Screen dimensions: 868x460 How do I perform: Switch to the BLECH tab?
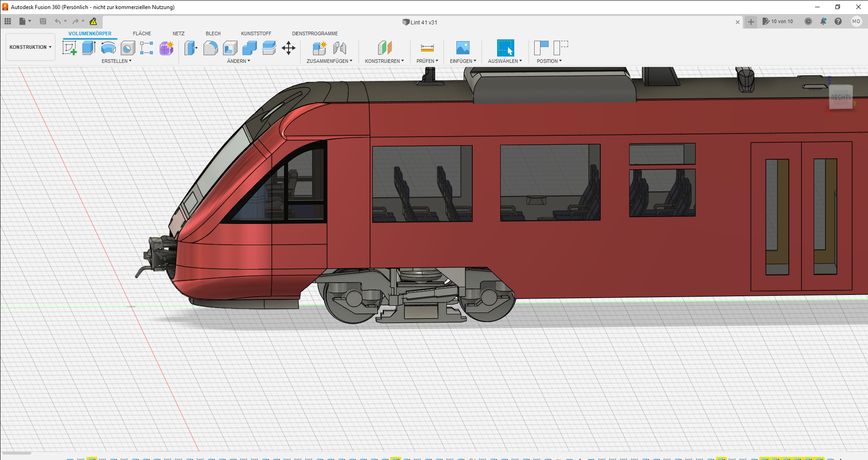coord(213,33)
